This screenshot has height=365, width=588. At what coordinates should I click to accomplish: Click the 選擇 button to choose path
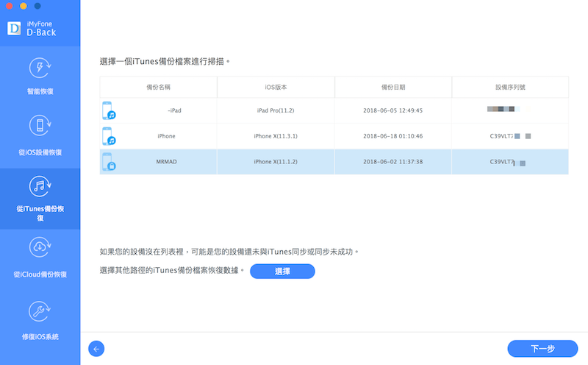pos(282,272)
